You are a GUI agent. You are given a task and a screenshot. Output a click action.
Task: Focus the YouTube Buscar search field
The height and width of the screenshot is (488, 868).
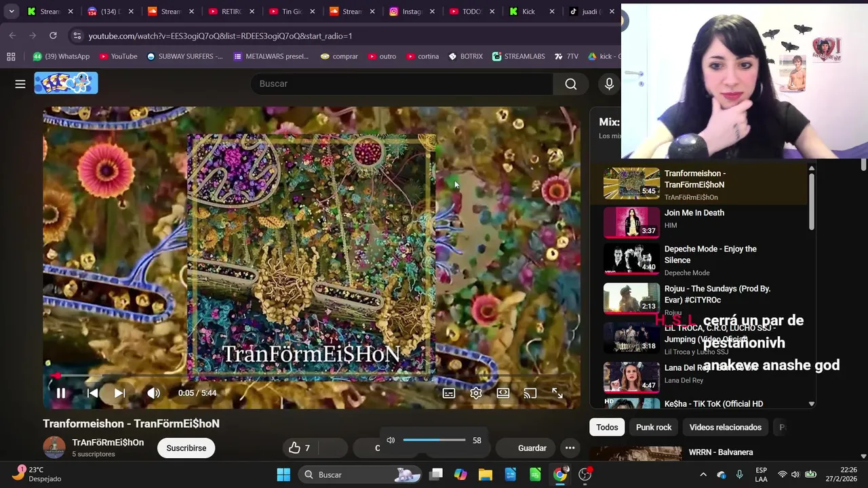pos(401,84)
